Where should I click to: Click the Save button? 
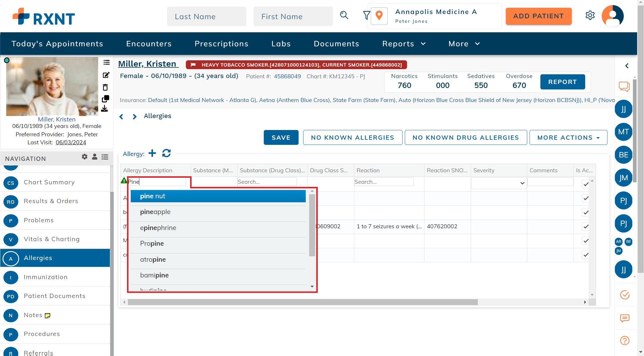281,137
